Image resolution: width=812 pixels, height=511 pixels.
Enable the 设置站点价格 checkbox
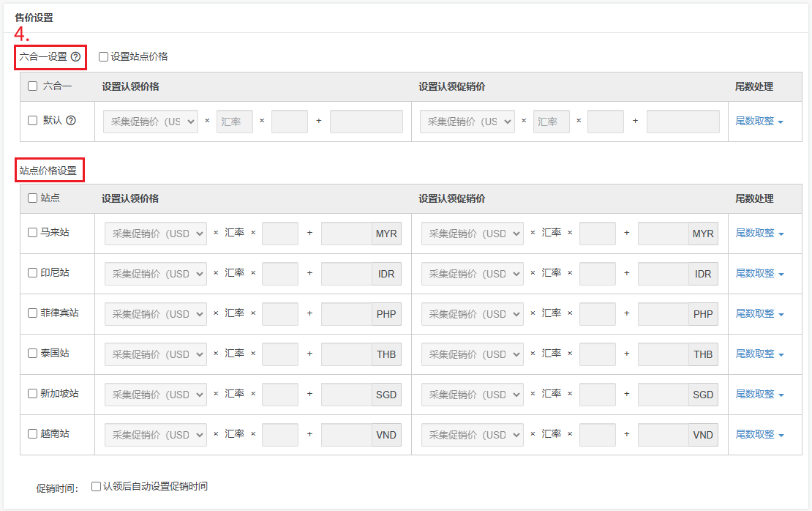click(x=103, y=56)
